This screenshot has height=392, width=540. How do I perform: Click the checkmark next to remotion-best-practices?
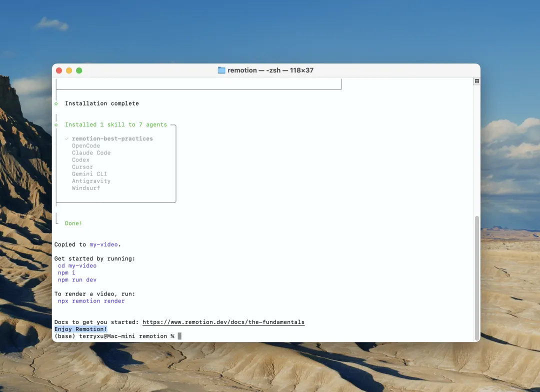[x=67, y=138]
